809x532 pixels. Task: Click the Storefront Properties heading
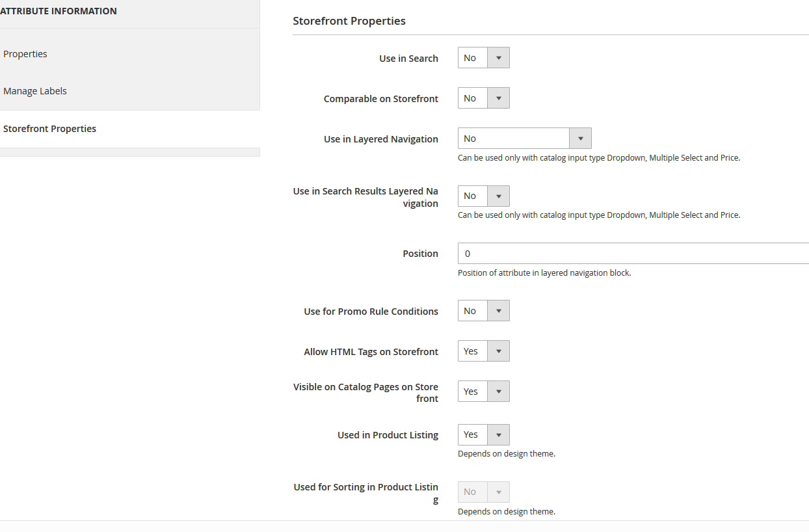pos(349,21)
